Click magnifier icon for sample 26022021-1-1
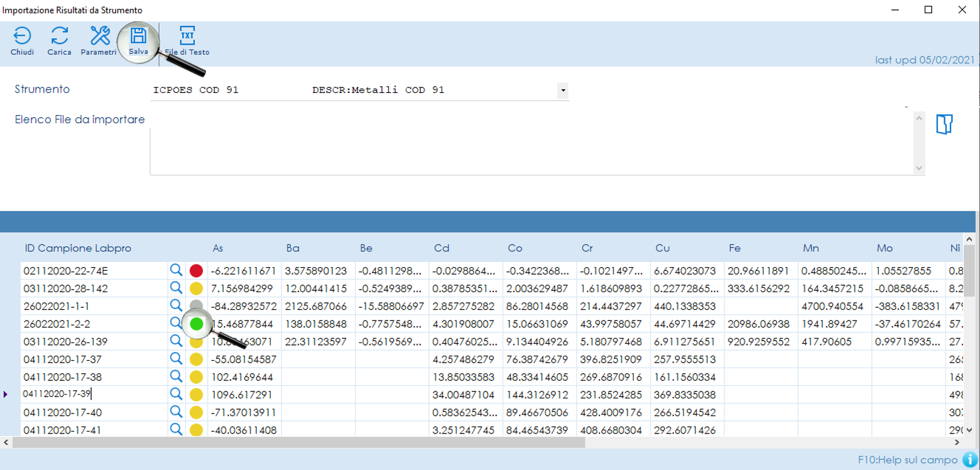The height and width of the screenshot is (470, 980). (176, 306)
